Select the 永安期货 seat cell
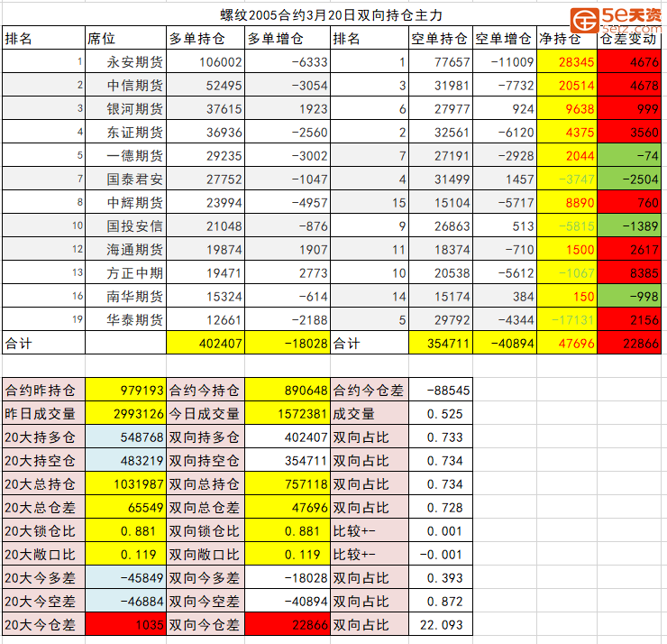Screen dimensions: 667x644 click(124, 62)
